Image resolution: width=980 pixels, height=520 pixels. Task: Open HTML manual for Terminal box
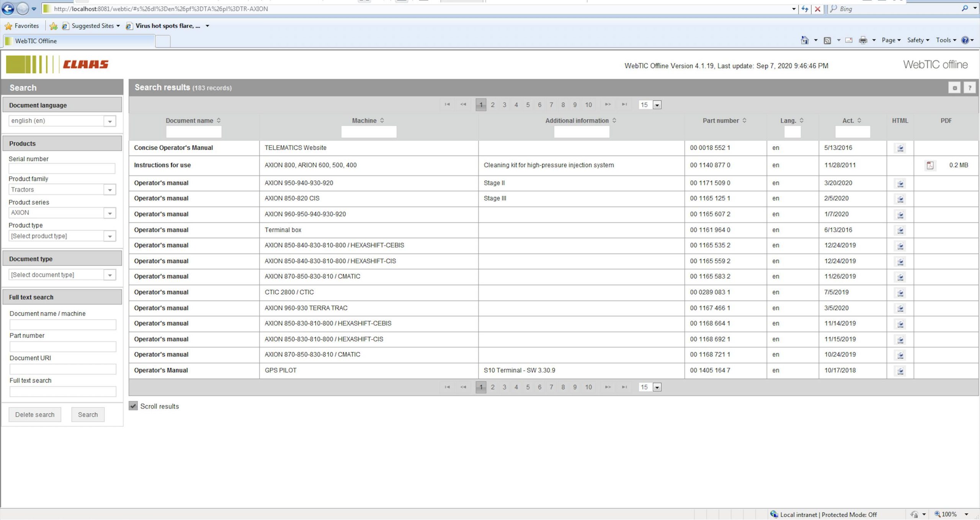pyautogui.click(x=900, y=230)
